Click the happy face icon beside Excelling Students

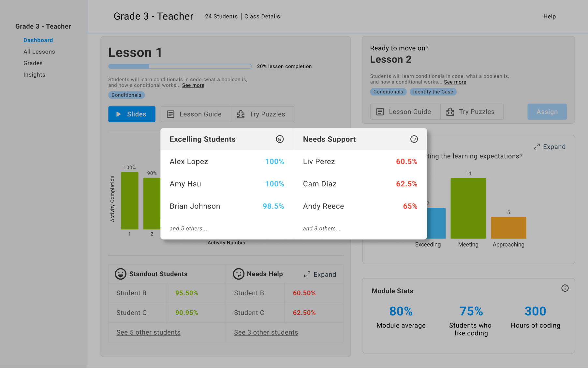coord(280,139)
